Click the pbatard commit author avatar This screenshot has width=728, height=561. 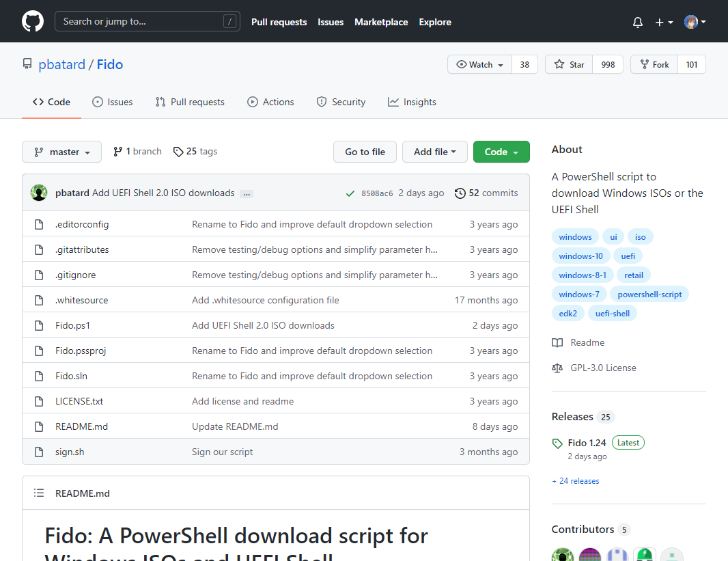(x=39, y=193)
